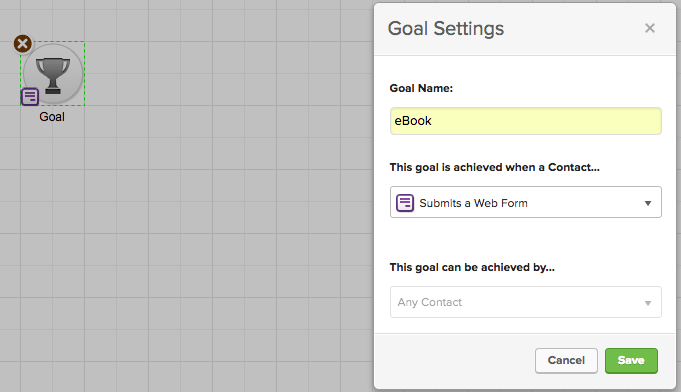Open the Submits a Web Form dropdown
Image resolution: width=681 pixels, height=392 pixels.
click(526, 202)
